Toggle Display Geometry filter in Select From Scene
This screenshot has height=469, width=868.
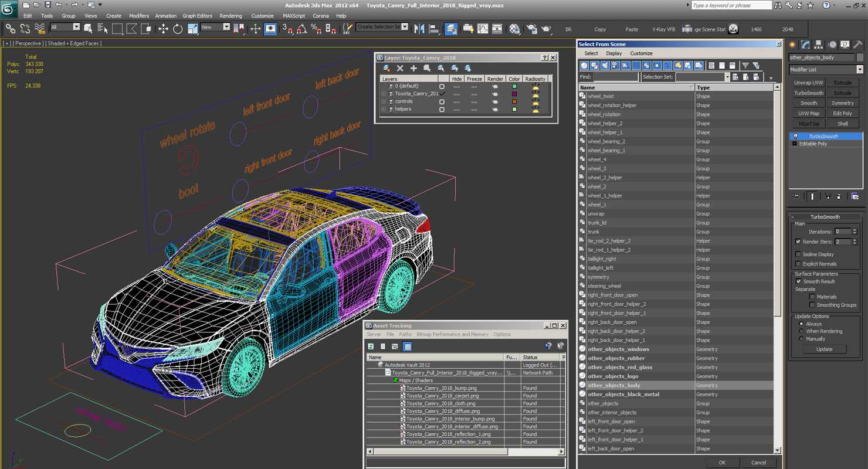584,66
